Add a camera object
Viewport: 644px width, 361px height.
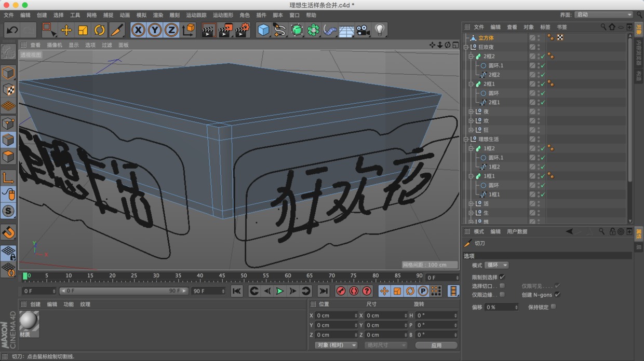click(x=363, y=30)
